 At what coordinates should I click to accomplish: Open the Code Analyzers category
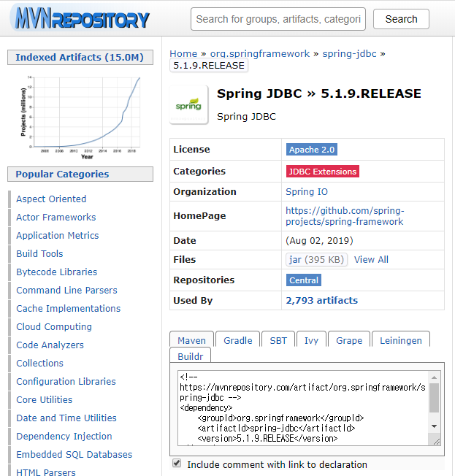pos(50,345)
